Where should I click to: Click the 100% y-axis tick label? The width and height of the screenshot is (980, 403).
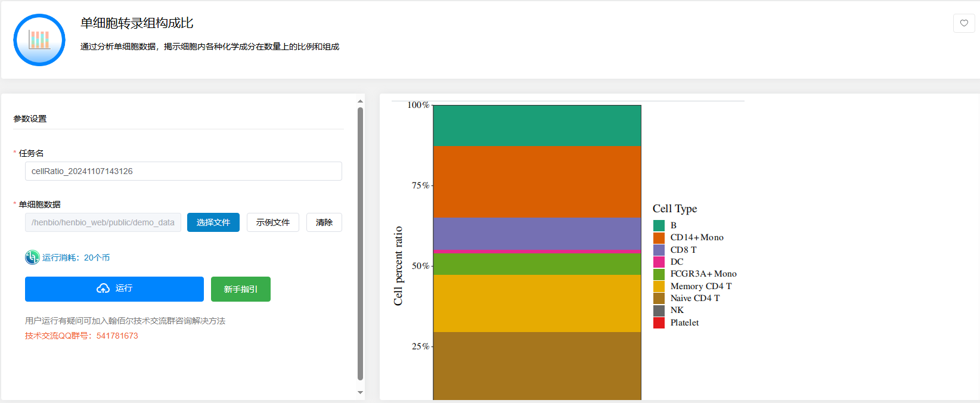click(x=418, y=105)
